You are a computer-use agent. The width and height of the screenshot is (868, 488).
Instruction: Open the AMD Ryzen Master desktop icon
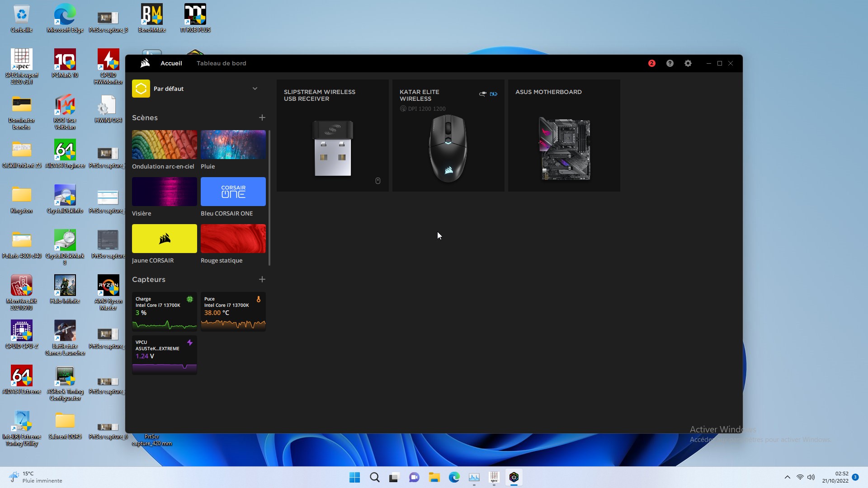(108, 292)
